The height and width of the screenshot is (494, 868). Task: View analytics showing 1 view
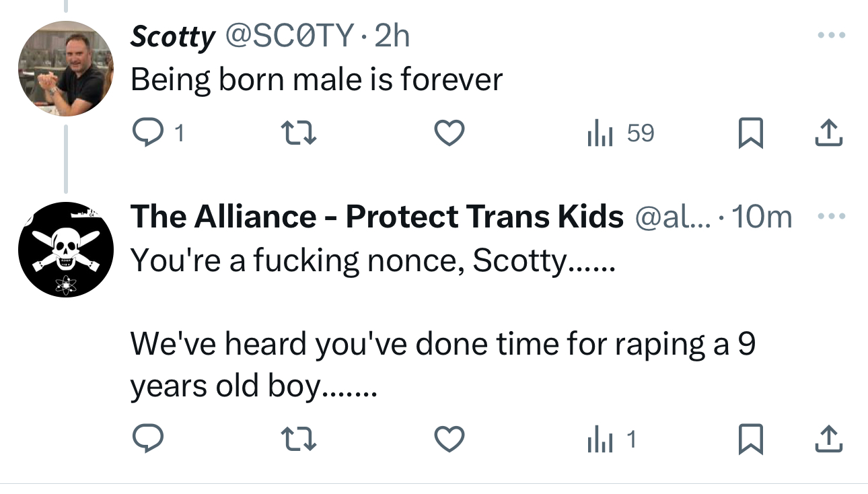[x=611, y=440]
